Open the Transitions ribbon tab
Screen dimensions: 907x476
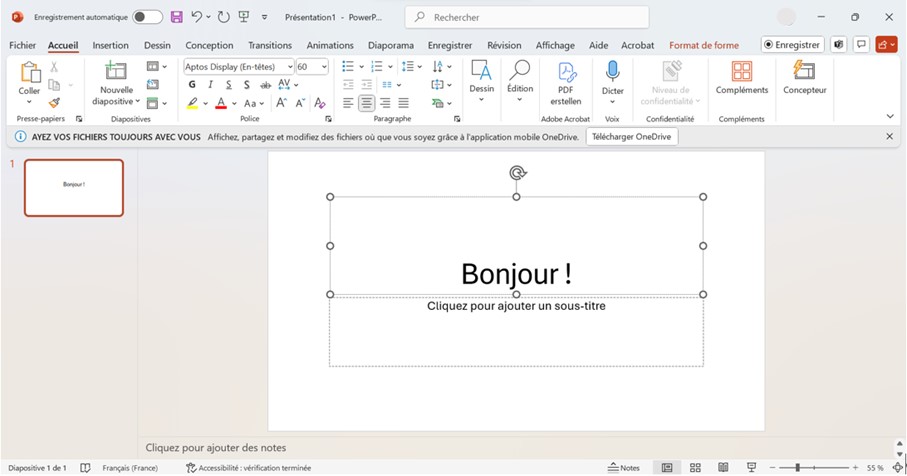pos(270,45)
